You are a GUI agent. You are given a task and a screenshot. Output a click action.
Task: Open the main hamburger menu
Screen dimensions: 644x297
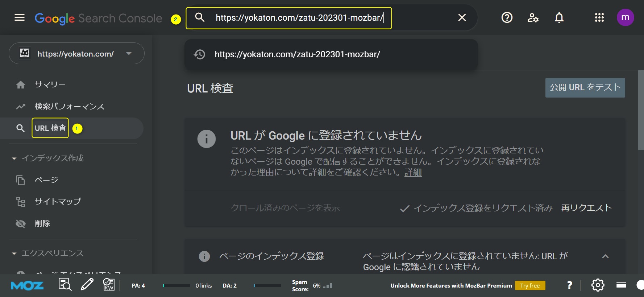point(20,17)
